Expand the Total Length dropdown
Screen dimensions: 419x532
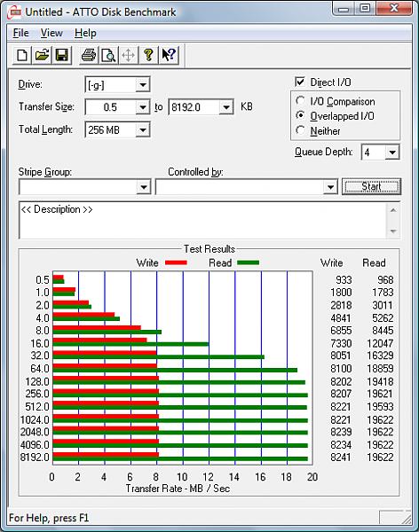coord(143,130)
